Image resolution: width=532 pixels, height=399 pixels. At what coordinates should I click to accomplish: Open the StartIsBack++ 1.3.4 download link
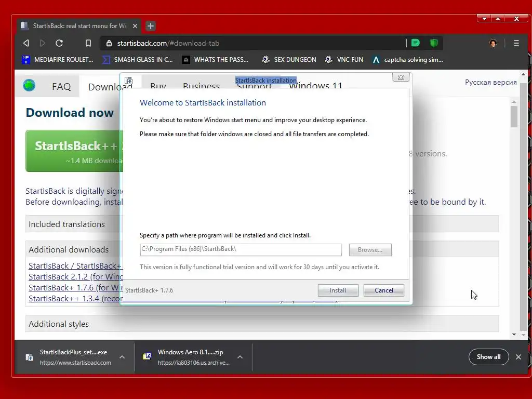pos(76,299)
